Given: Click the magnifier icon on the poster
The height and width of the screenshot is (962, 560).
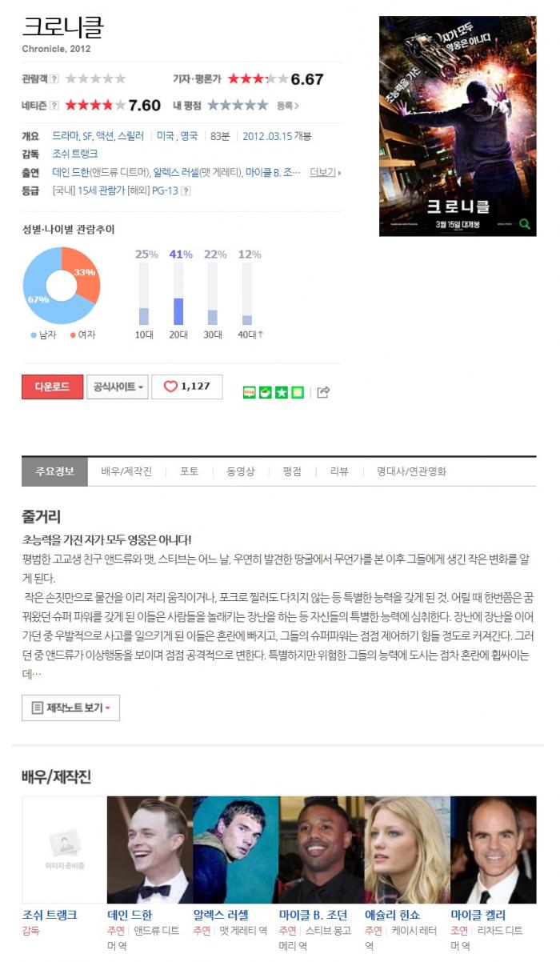Looking at the screenshot, I should click(x=524, y=223).
